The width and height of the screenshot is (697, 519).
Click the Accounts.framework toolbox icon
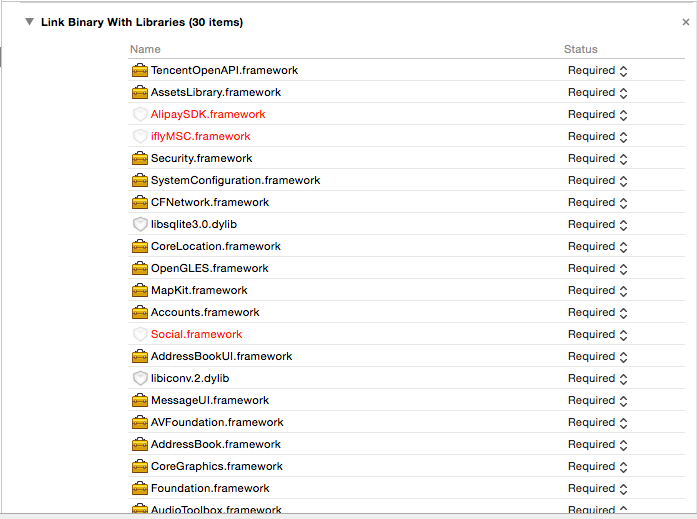pyautogui.click(x=140, y=312)
